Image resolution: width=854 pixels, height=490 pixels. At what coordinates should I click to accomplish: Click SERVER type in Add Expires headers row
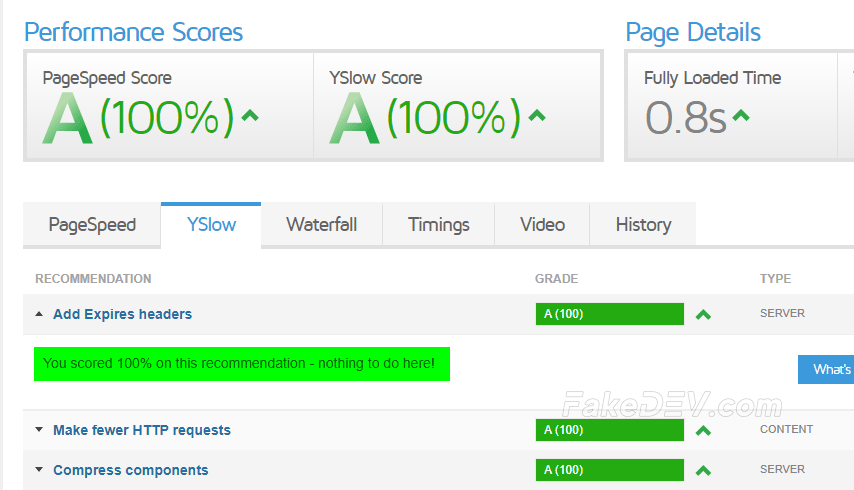[782, 313]
